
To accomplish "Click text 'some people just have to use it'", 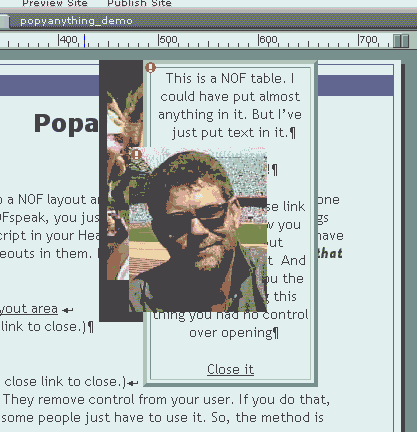I will 102,417.
